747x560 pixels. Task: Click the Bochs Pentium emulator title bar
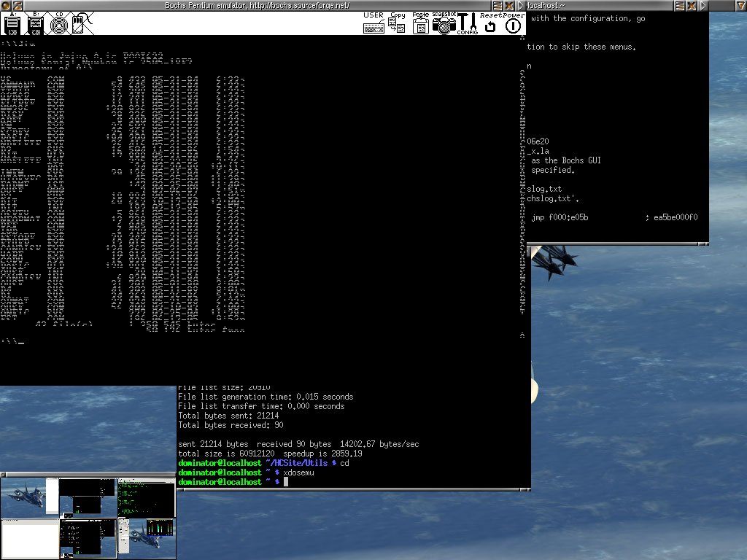click(x=255, y=5)
